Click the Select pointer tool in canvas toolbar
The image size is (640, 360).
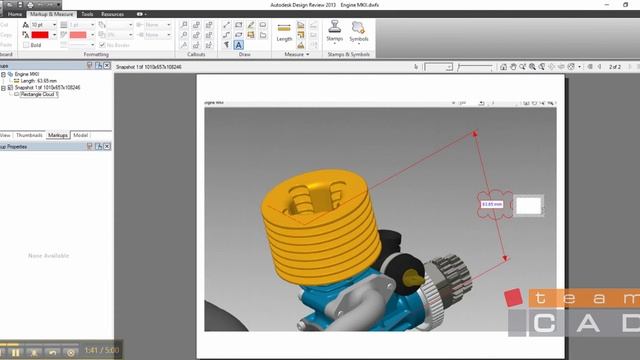click(x=416, y=67)
